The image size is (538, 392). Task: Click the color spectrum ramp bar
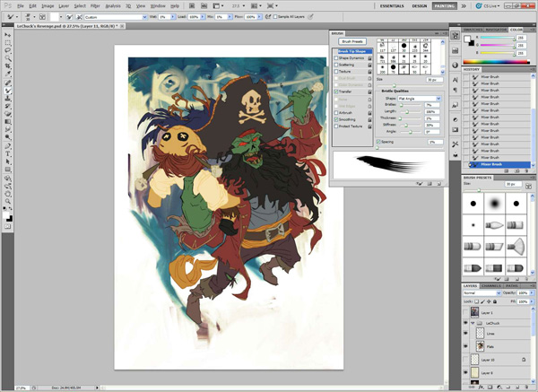pos(496,62)
